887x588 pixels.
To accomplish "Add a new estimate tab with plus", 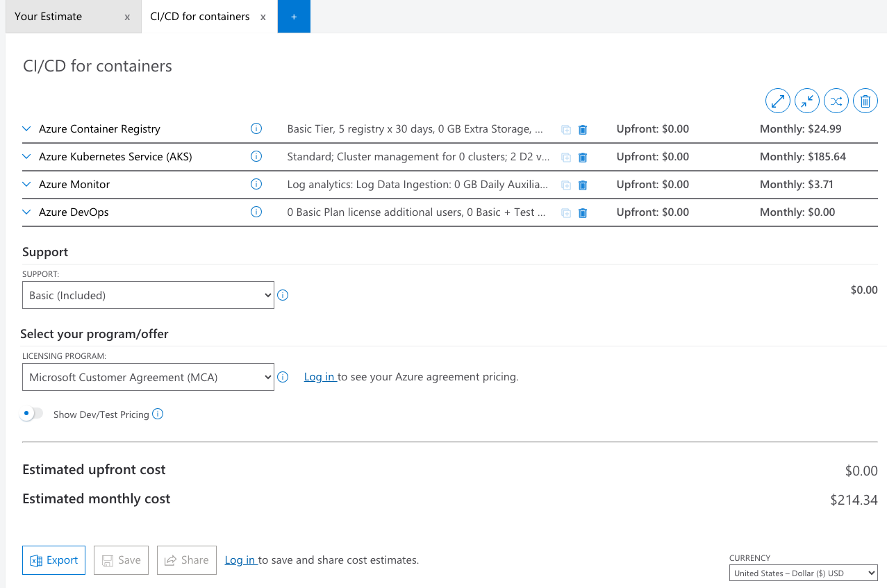I will tap(294, 17).
